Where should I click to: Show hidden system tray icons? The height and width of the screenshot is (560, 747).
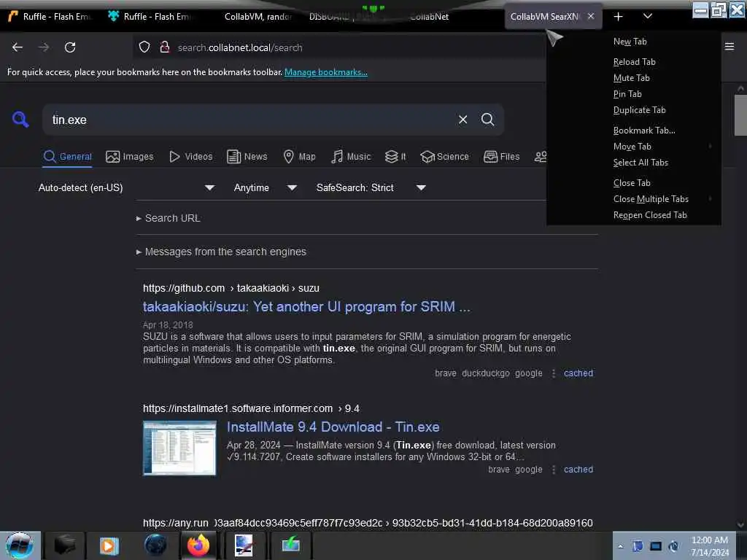pos(620,546)
